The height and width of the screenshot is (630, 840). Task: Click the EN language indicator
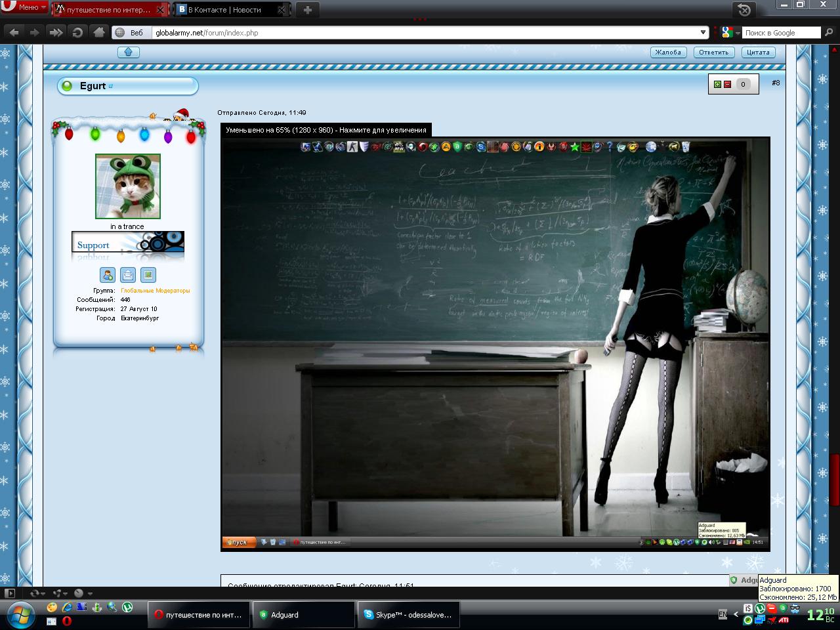point(723,614)
